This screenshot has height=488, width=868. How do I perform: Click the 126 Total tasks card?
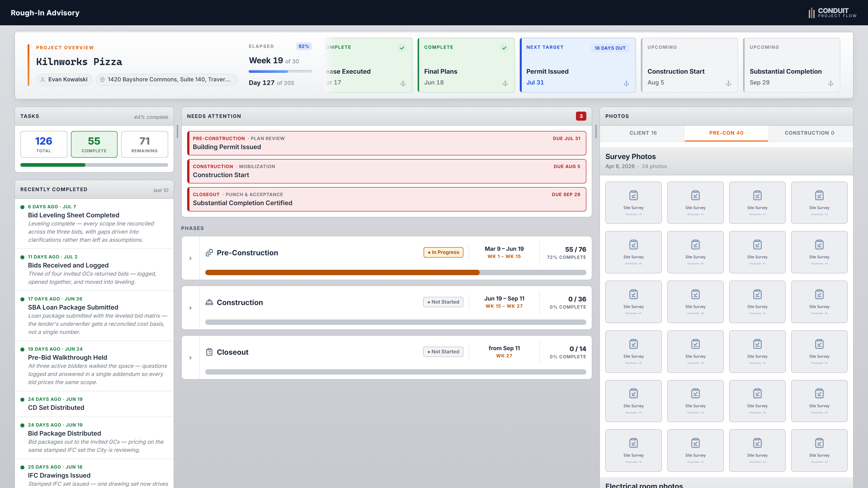click(x=44, y=144)
